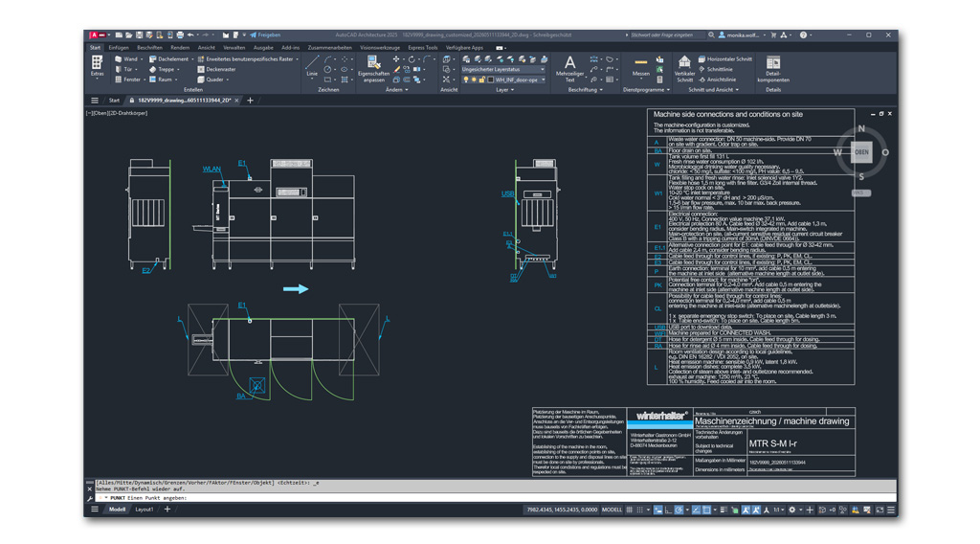Expand the Layer panel
The image size is (980, 544).
[x=505, y=89]
